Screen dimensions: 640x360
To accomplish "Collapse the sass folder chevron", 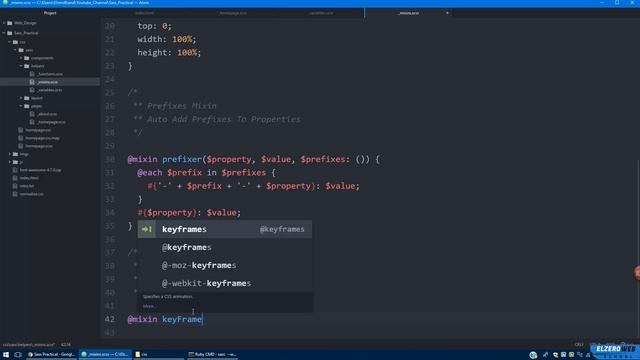I will click(x=16, y=50).
